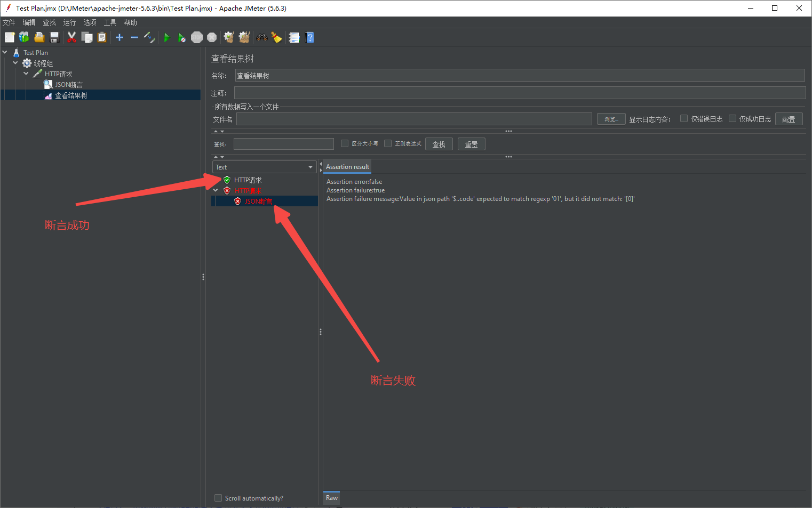
Task: Select the Test Plan node in tree
Action: [36, 53]
